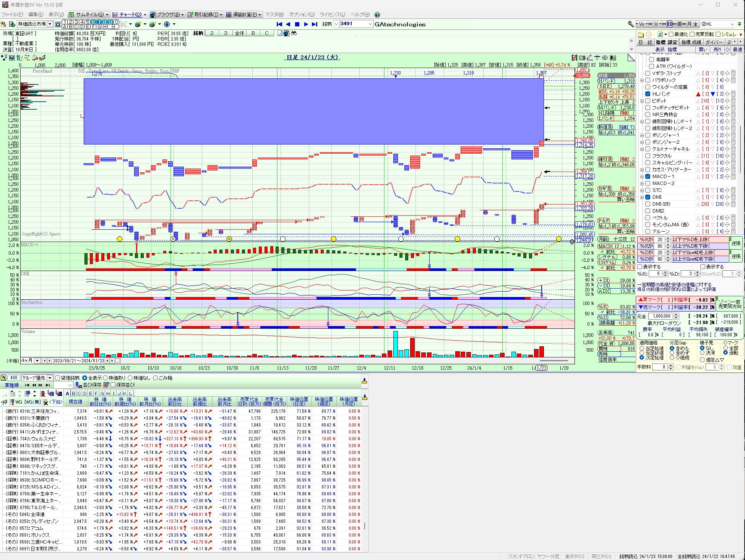The height and width of the screenshot is (560, 745).
Task: Click the binoculars search icon
Action: pyautogui.click(x=294, y=33)
